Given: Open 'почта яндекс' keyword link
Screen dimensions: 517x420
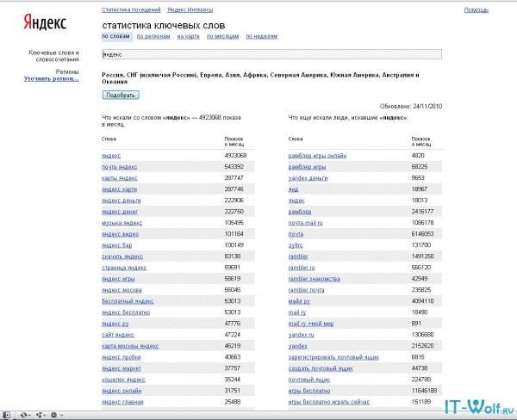Looking at the screenshot, I should (x=120, y=167).
